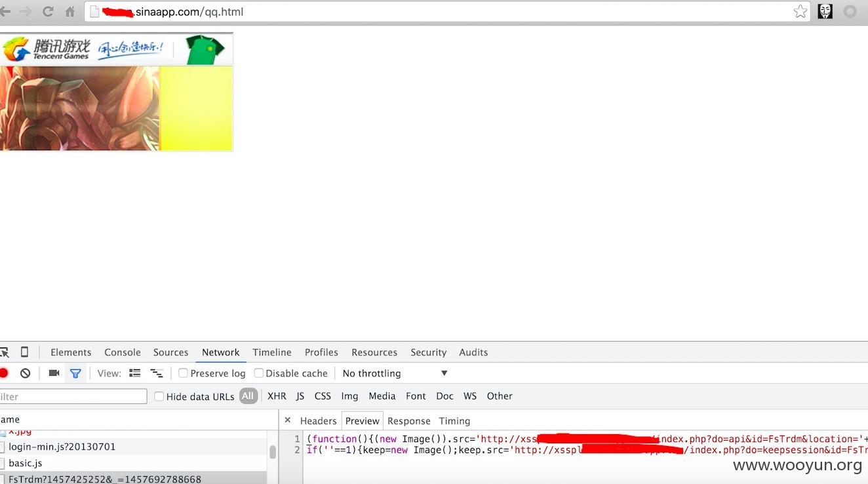Click preview code line 2 starting if(''==1)
Image resolution: width=868 pixels, height=484 pixels.
click(587, 450)
